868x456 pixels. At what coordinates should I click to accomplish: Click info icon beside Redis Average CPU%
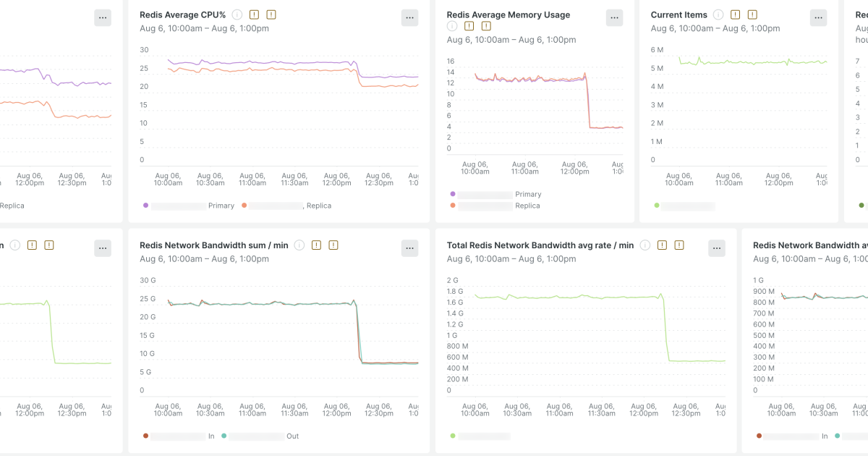click(x=237, y=14)
